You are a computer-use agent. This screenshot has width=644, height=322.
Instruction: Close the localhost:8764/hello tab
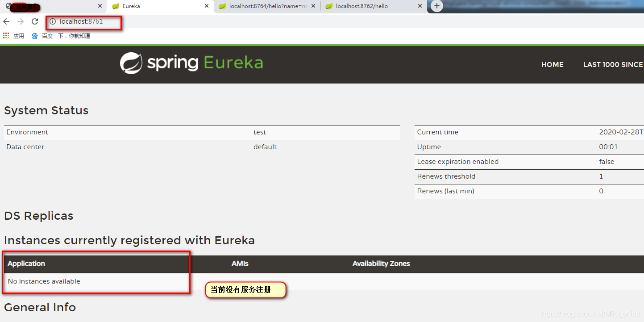(x=313, y=6)
